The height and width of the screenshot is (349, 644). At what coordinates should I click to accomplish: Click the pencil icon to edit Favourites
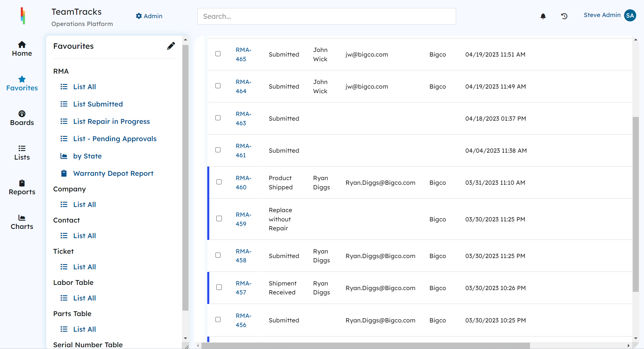click(x=171, y=46)
